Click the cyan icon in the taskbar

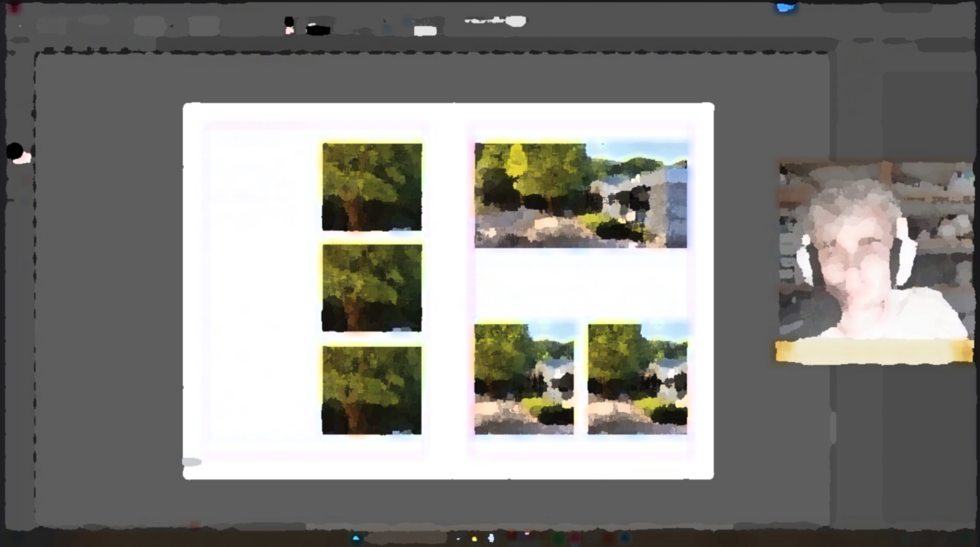(355, 538)
